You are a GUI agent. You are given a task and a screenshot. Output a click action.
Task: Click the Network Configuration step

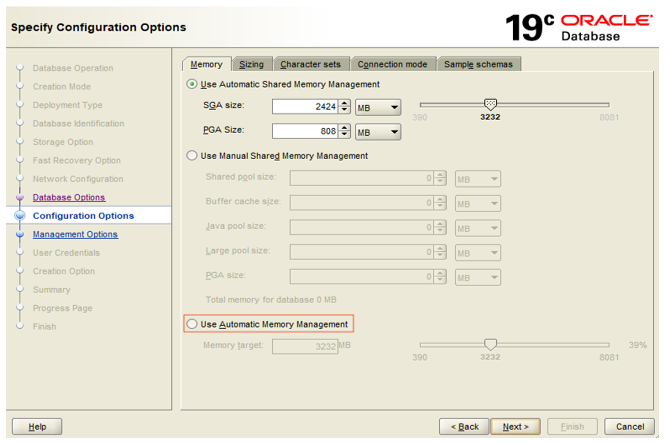click(x=78, y=179)
